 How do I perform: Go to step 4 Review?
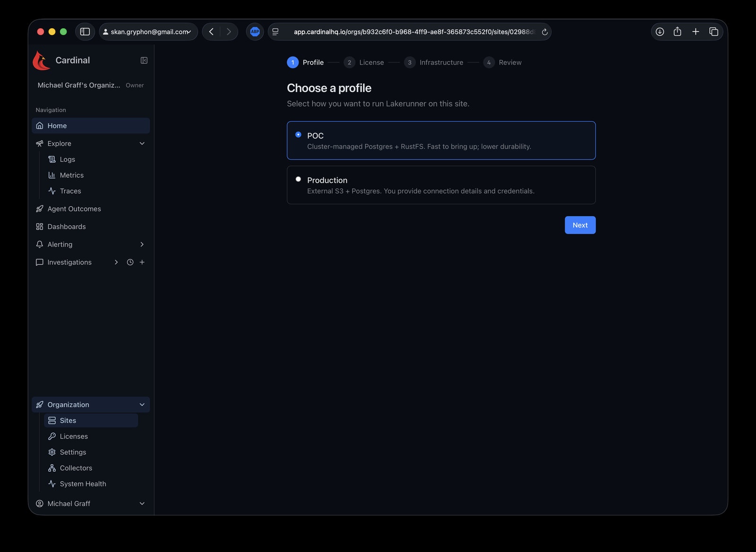tap(502, 62)
